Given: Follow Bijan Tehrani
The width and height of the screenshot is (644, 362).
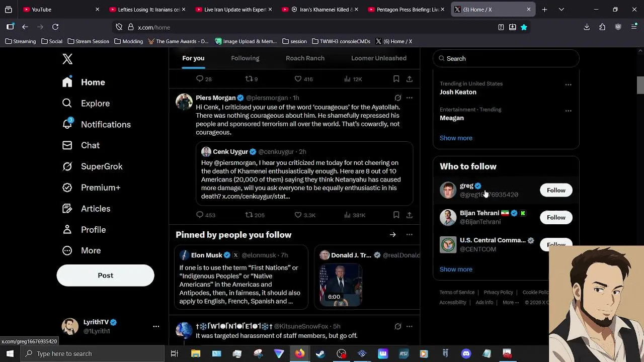Looking at the screenshot, I should click(x=556, y=217).
